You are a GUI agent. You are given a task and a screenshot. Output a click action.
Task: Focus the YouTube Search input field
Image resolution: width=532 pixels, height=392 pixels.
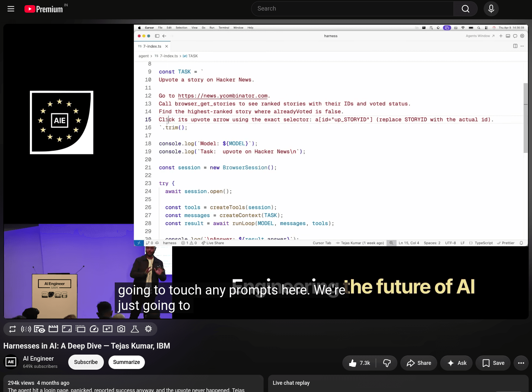(x=352, y=9)
